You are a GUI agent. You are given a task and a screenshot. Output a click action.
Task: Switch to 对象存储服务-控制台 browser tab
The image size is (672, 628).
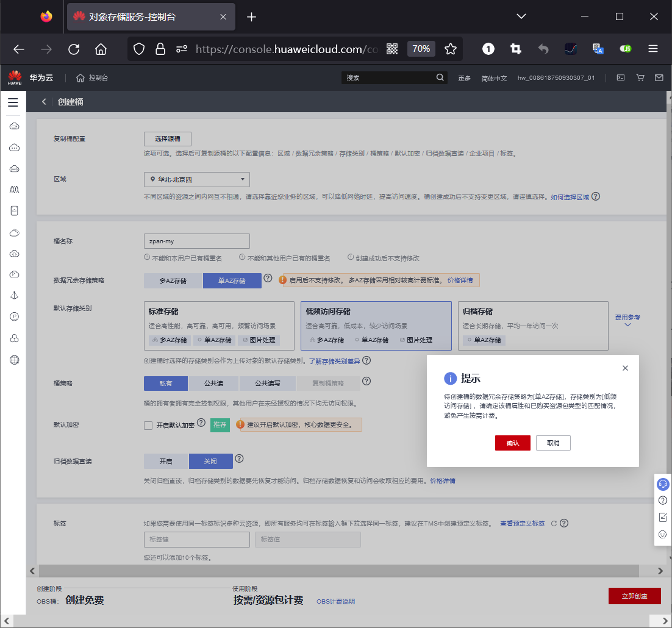pos(151,16)
